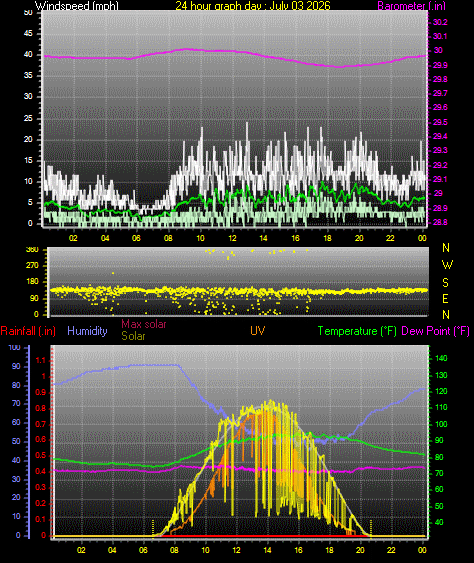Click humidity axis value 60
The image size is (474, 563).
16,422
